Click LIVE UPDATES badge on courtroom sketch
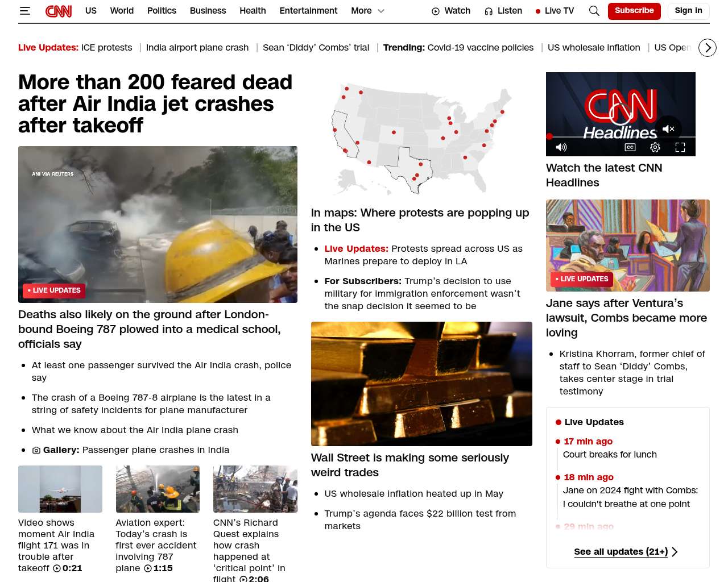The image size is (728, 582). (x=582, y=279)
